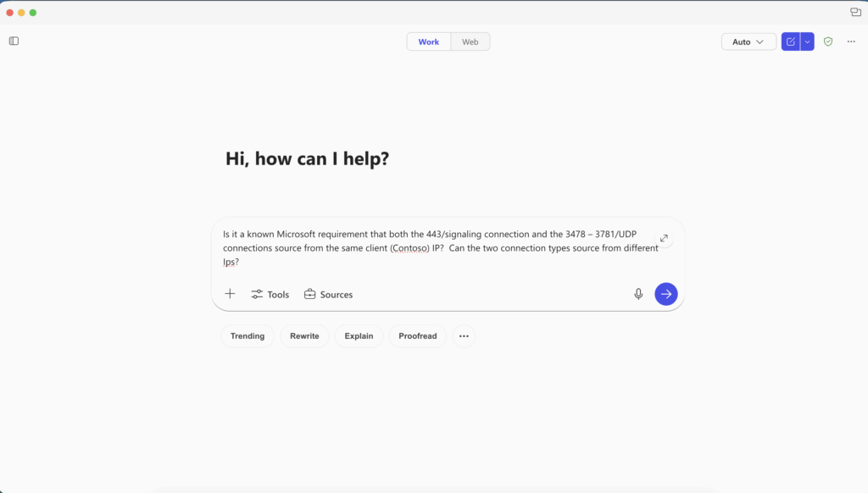
Task: Click the Rewrite suggestion chip
Action: click(304, 336)
